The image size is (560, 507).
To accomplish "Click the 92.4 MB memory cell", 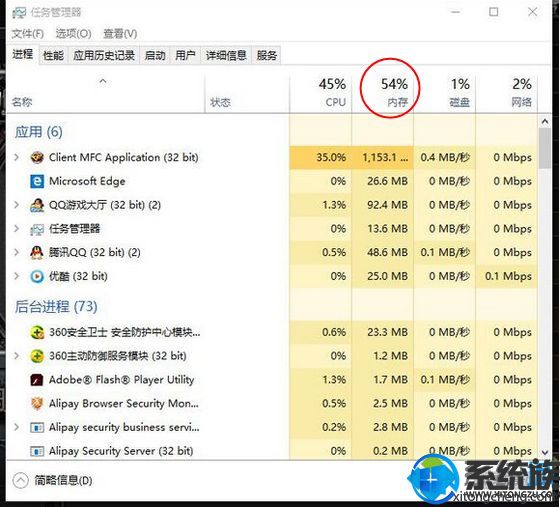I will [x=382, y=205].
